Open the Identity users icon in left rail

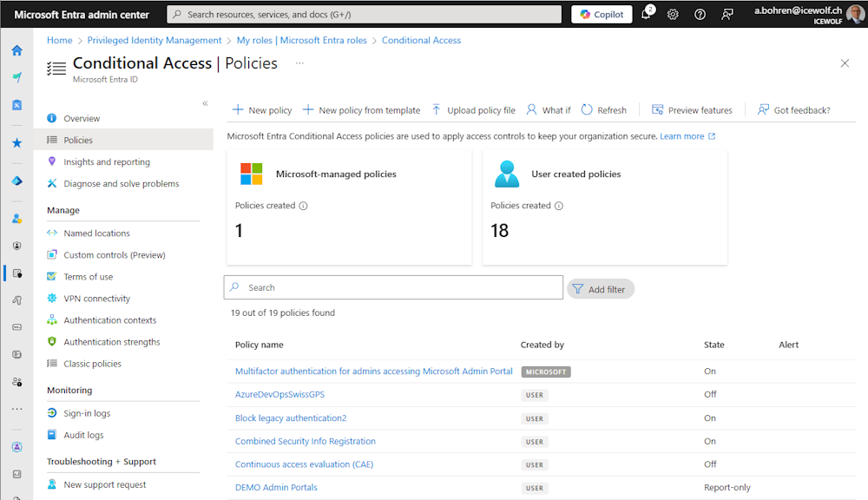[17, 219]
